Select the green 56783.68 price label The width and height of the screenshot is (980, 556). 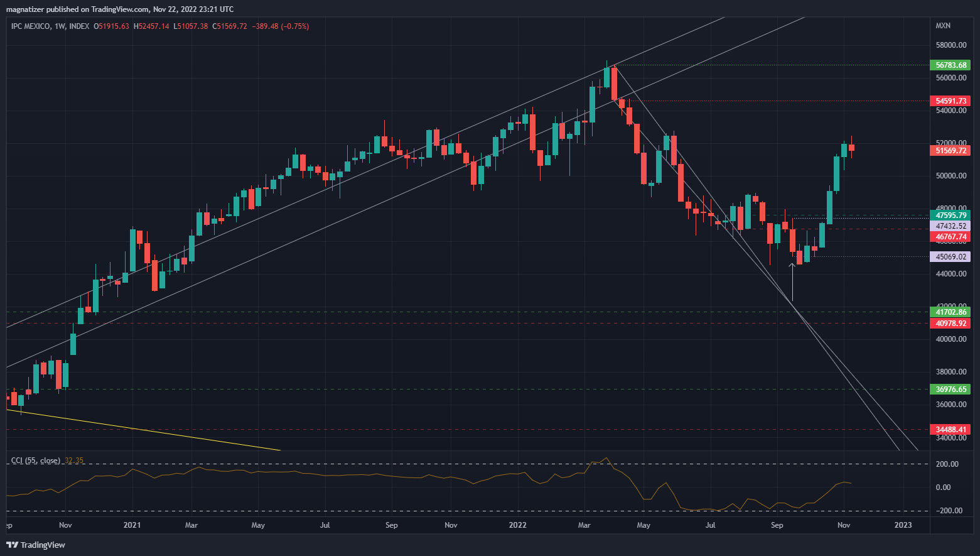tap(950, 65)
